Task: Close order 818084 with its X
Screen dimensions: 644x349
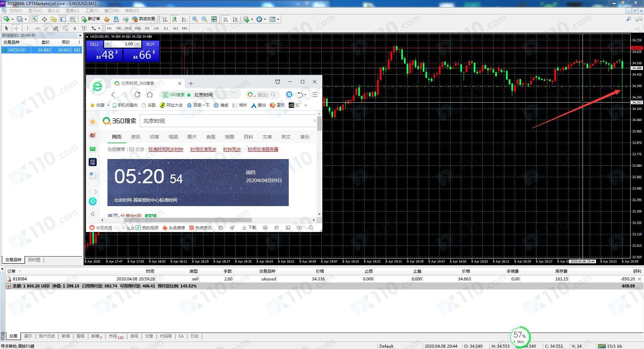Action: [640, 279]
